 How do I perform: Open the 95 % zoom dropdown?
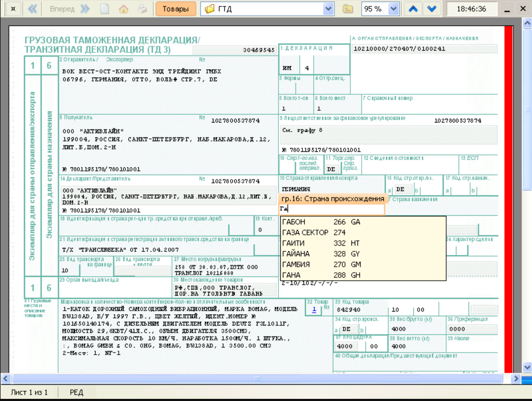393,9
